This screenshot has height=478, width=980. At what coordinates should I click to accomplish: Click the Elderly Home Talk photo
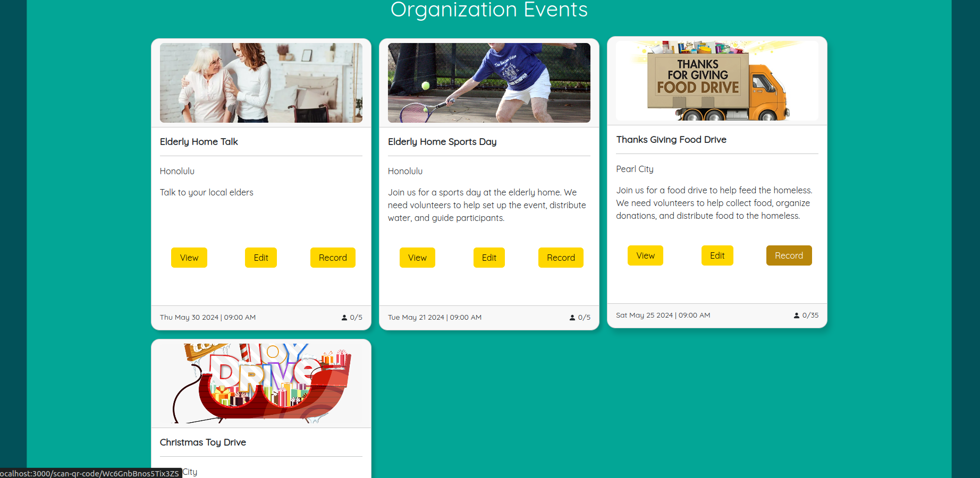pyautogui.click(x=261, y=83)
